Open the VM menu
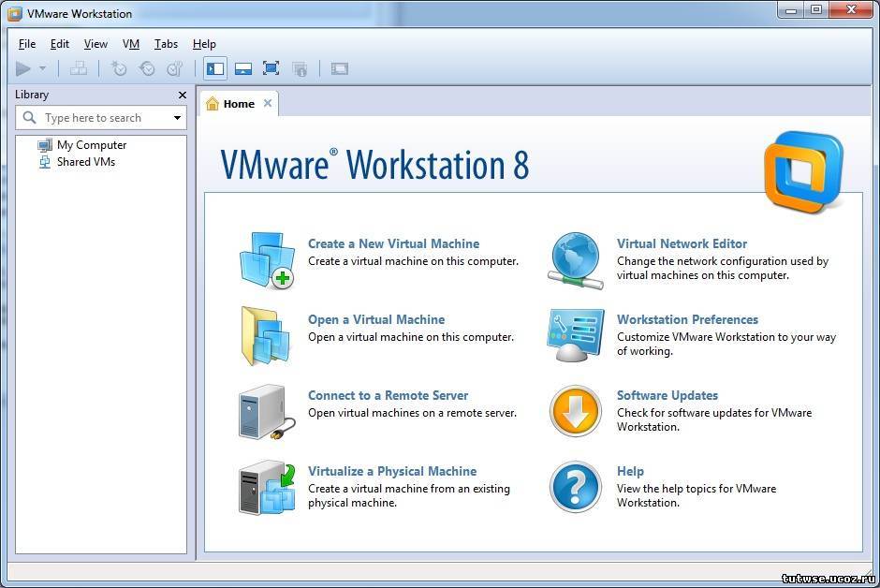The image size is (880, 588). point(131,44)
